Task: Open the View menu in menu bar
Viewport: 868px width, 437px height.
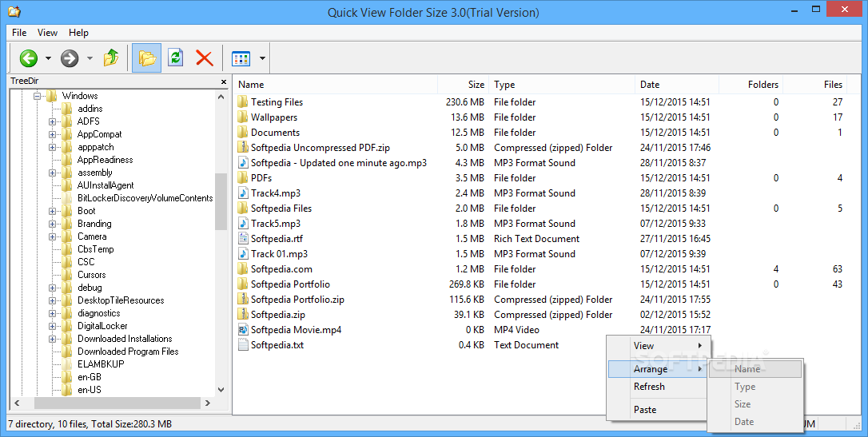Action: (48, 33)
